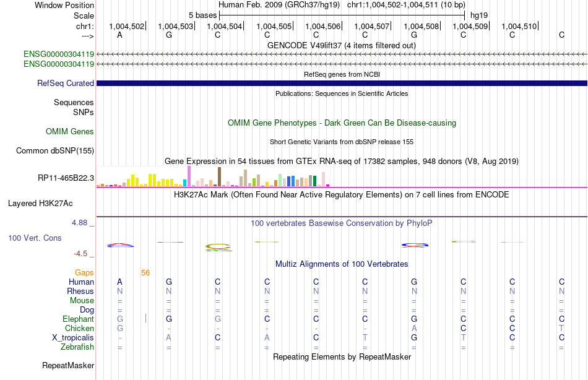
Task: Open the OMIM Genes track label
Action: 70,131
